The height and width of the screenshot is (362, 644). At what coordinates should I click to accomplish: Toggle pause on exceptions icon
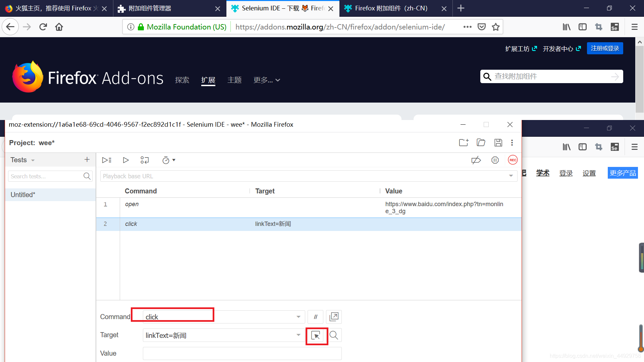[495, 160]
